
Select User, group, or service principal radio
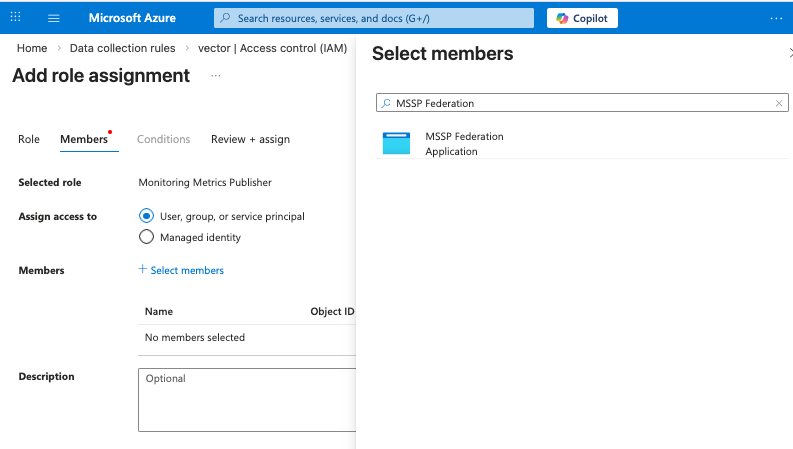(x=146, y=216)
